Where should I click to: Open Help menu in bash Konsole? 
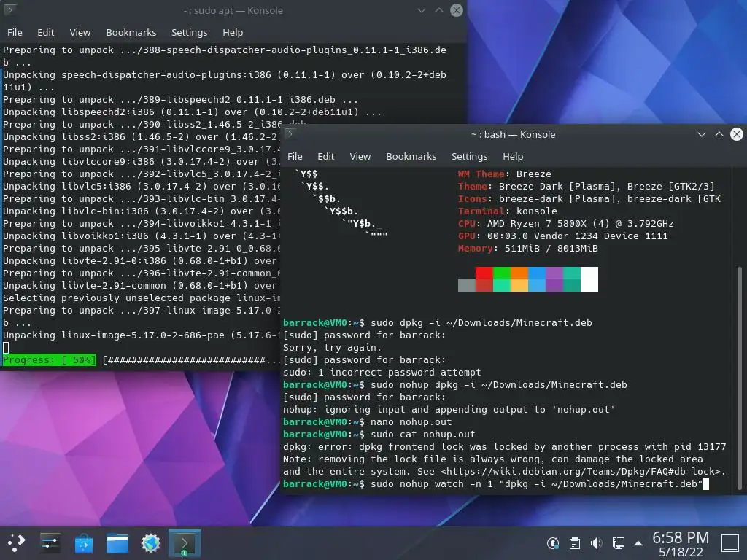coord(513,156)
